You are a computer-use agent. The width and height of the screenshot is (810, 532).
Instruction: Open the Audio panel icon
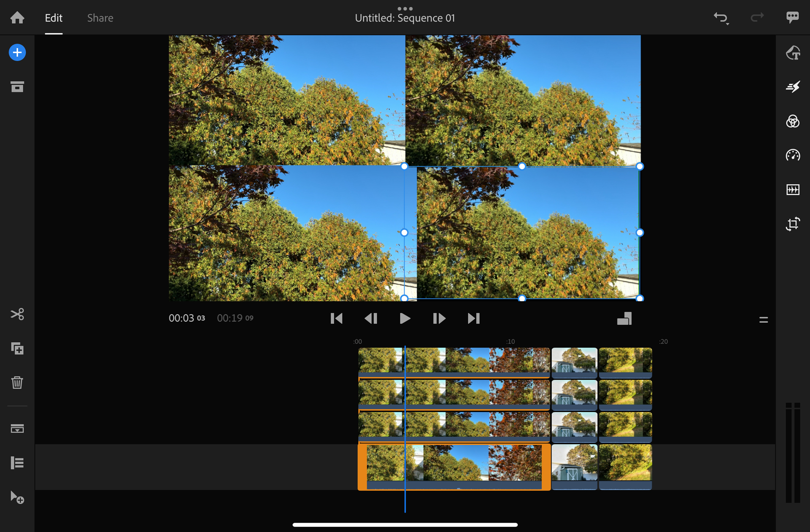[x=793, y=189]
